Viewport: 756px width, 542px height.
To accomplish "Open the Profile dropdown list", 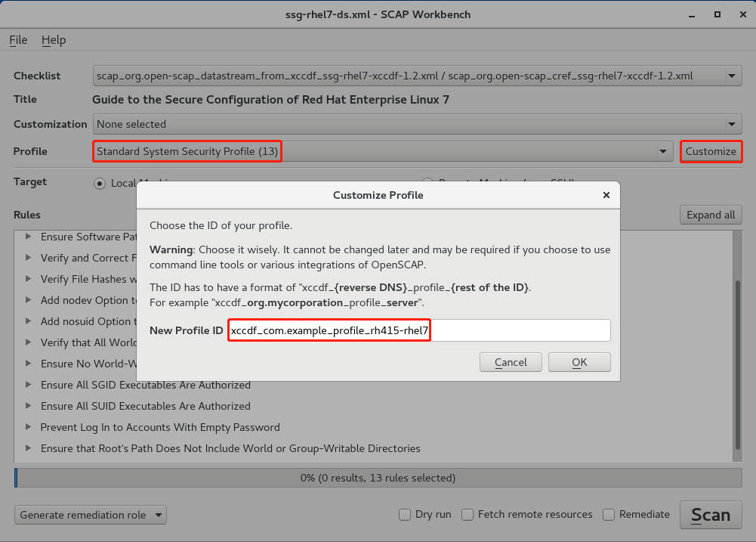I will [664, 151].
